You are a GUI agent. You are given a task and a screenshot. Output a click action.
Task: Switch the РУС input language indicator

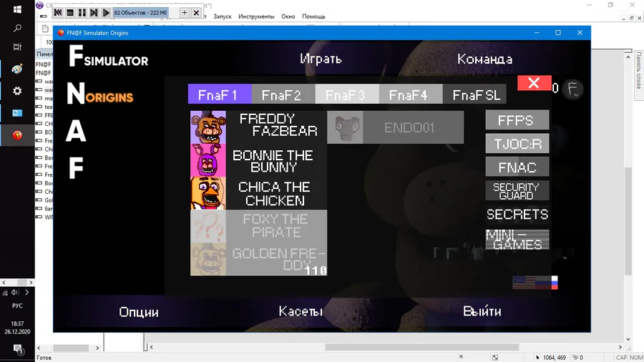(17, 305)
